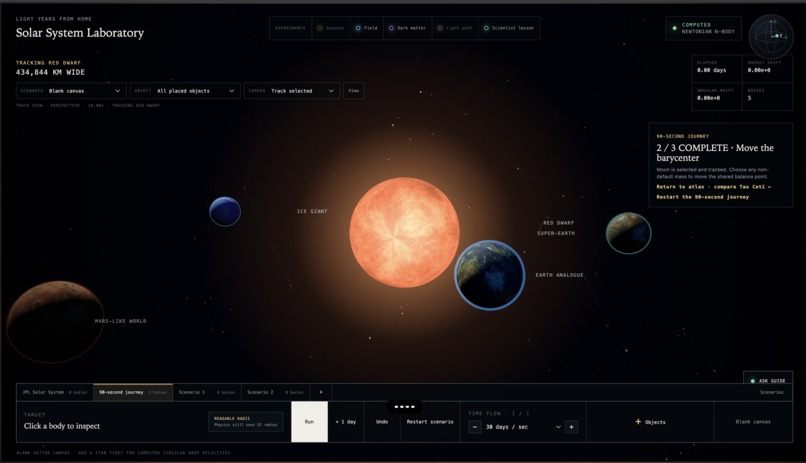
Task: Click the MARS-LIKE WORLD label
Action: (120, 321)
